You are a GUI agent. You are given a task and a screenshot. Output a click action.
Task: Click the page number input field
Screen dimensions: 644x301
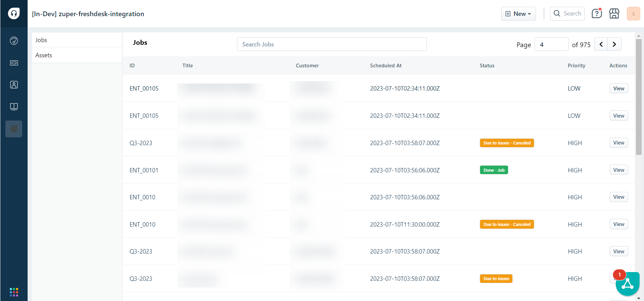[x=551, y=44]
